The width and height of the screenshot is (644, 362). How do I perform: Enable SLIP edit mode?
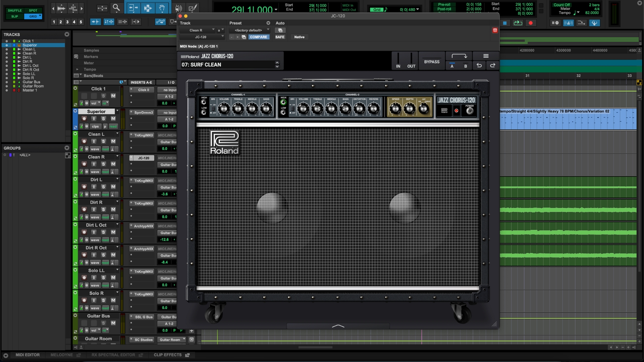(x=14, y=16)
